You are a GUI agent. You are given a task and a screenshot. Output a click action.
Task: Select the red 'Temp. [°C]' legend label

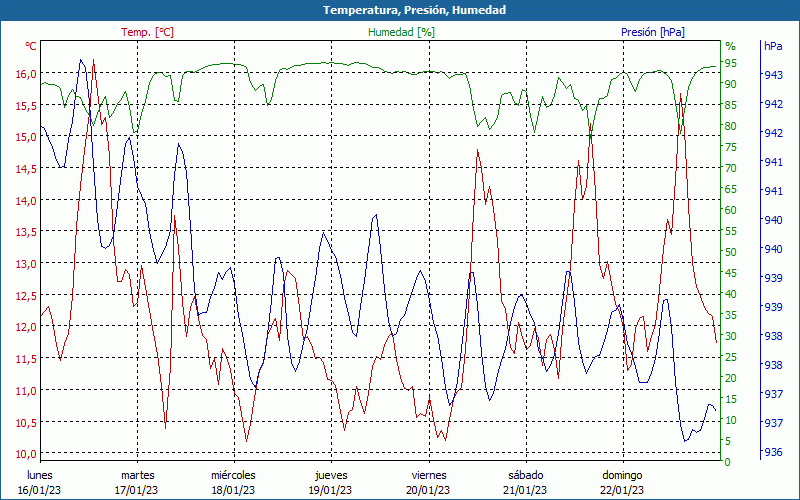coord(147,32)
